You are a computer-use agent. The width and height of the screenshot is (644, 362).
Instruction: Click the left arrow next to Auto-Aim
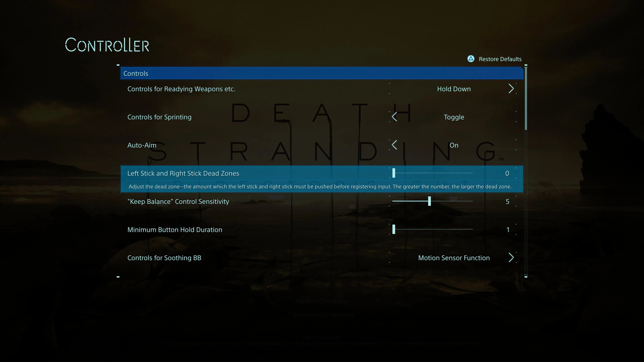pos(394,145)
